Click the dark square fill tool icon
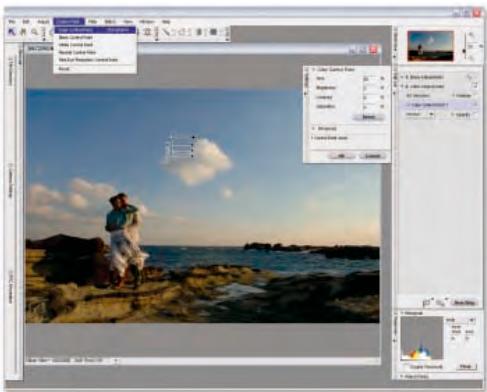The image size is (487, 392). (x=214, y=32)
